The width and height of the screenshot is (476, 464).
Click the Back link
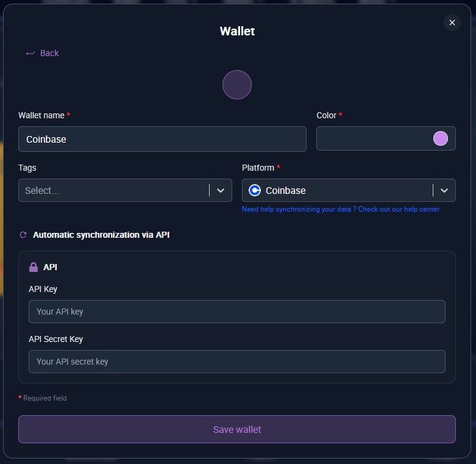[49, 53]
